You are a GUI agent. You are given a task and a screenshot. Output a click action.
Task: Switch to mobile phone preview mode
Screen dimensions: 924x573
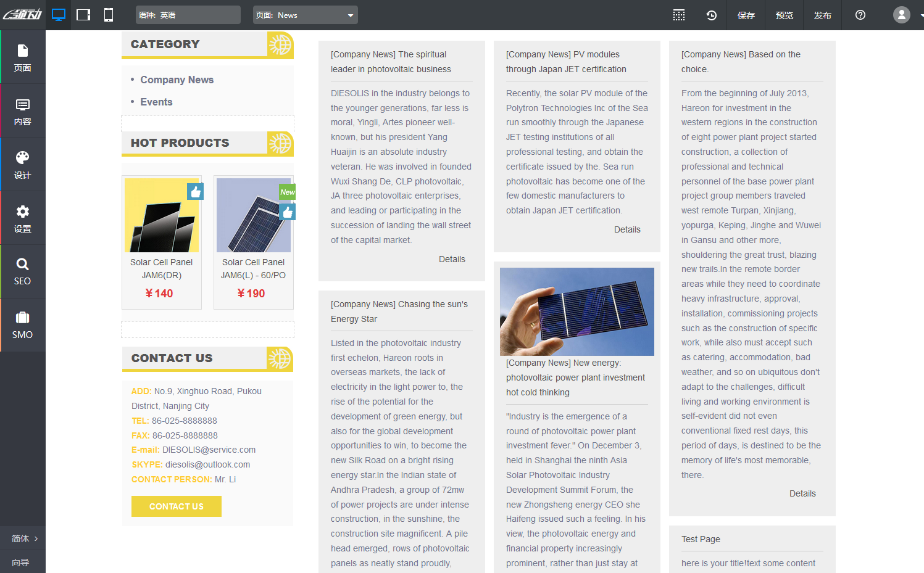(109, 15)
